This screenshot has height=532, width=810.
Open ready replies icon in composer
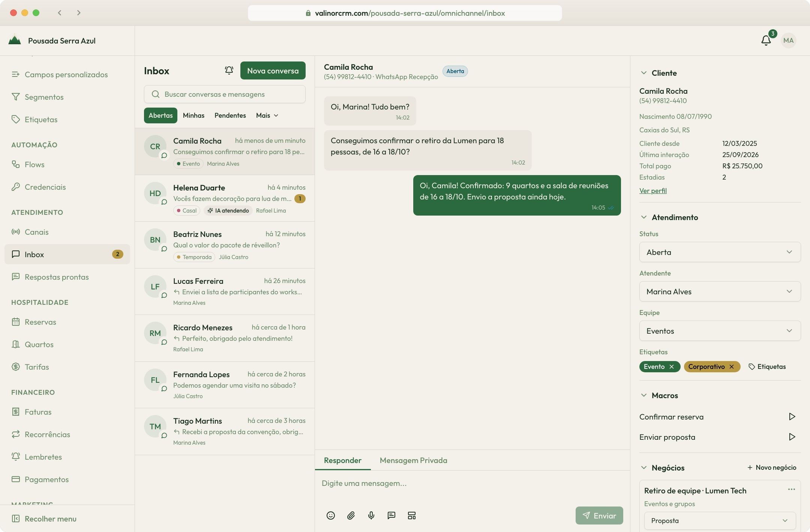(x=391, y=516)
